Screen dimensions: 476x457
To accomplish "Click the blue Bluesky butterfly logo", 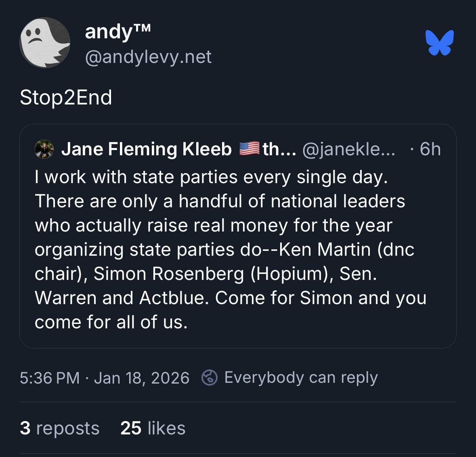I will tap(439, 42).
